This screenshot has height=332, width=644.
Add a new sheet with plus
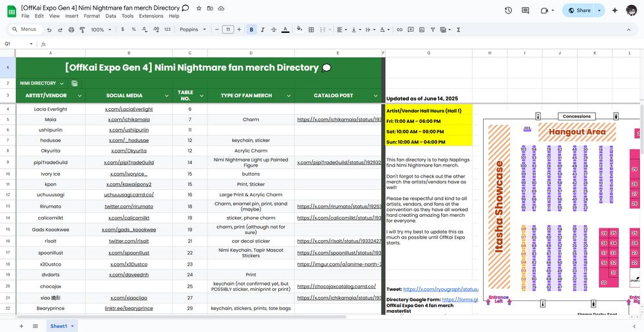pos(21,326)
